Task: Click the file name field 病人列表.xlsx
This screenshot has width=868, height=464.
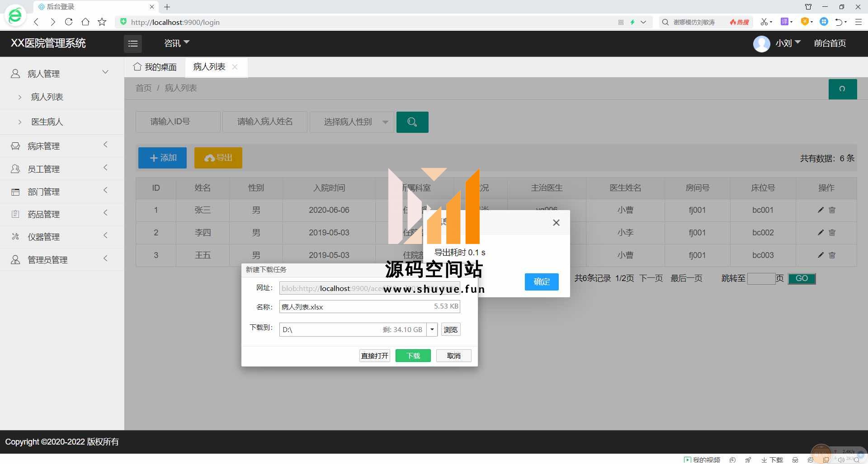Action: click(x=369, y=306)
